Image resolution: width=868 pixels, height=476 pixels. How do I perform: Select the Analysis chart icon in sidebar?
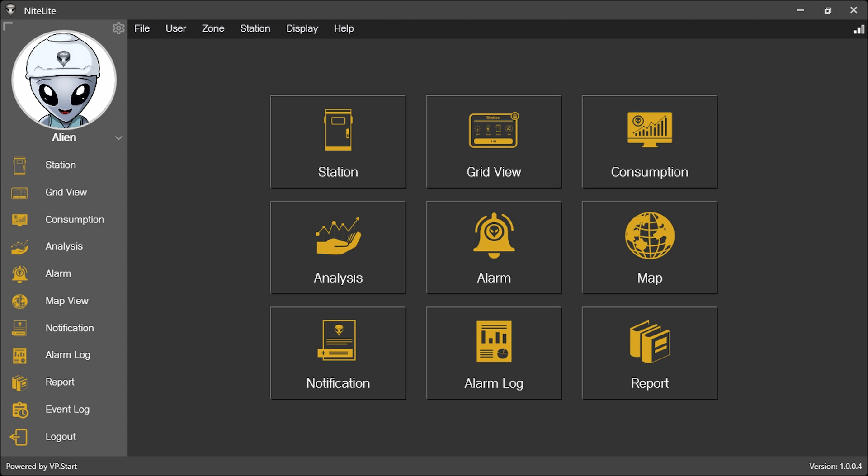click(20, 246)
